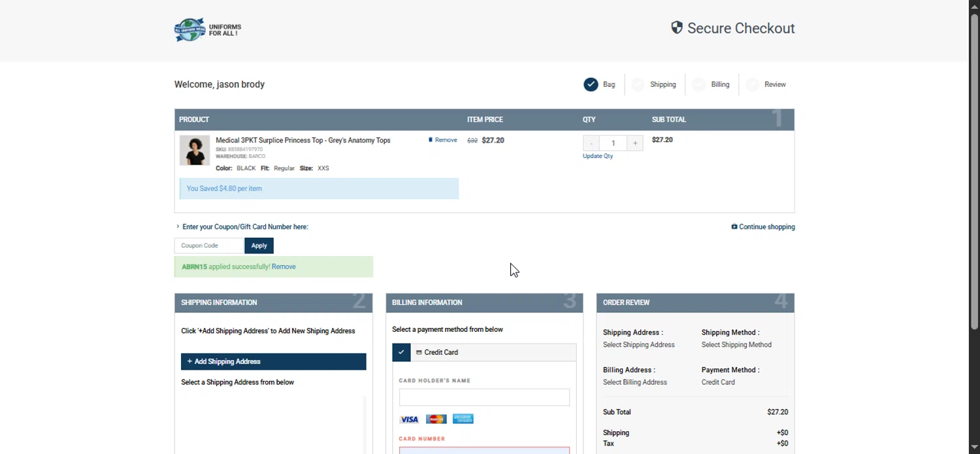The width and height of the screenshot is (980, 454).
Task: Open Medical 3PKT Surplice Princess Top link
Action: (303, 140)
